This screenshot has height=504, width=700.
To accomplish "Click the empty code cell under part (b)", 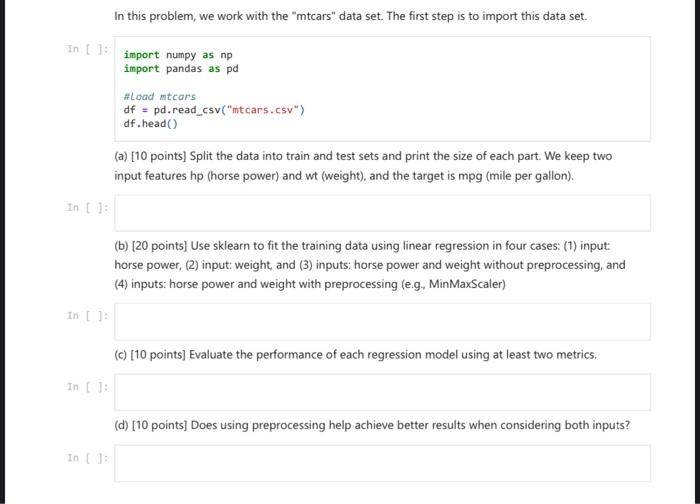I will tap(382, 321).
